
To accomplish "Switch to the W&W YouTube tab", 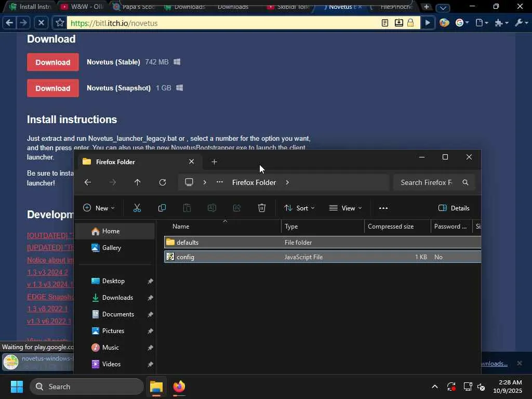I will [x=82, y=6].
